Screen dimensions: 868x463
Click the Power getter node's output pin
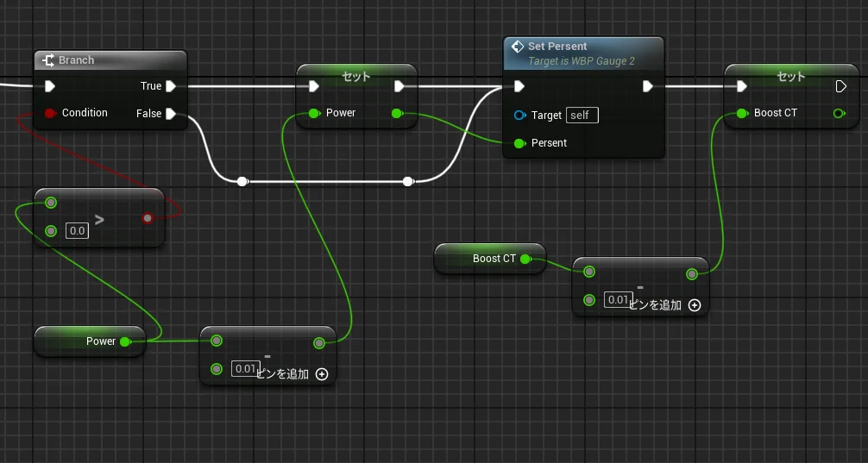click(x=125, y=341)
